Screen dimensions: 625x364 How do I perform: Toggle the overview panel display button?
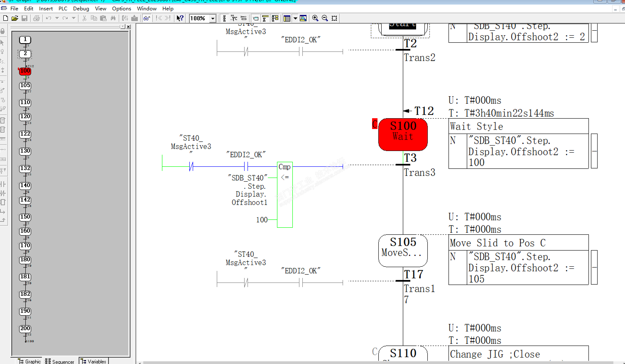(x=287, y=18)
